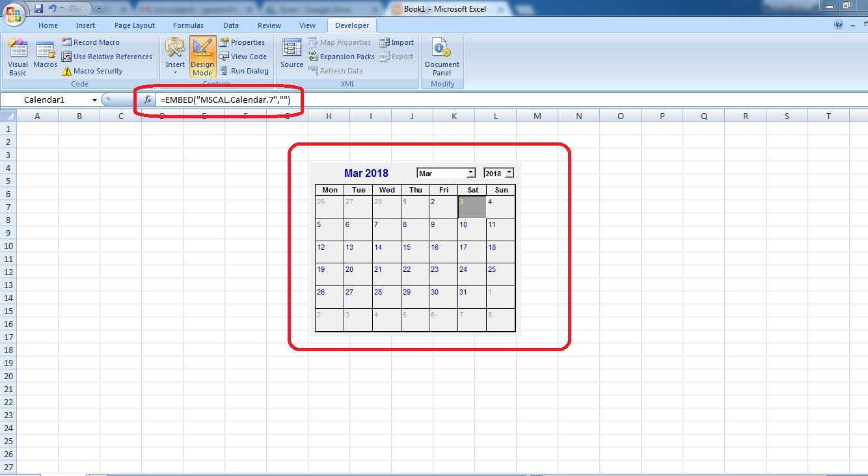Open the Visual Basic editor

(x=18, y=57)
